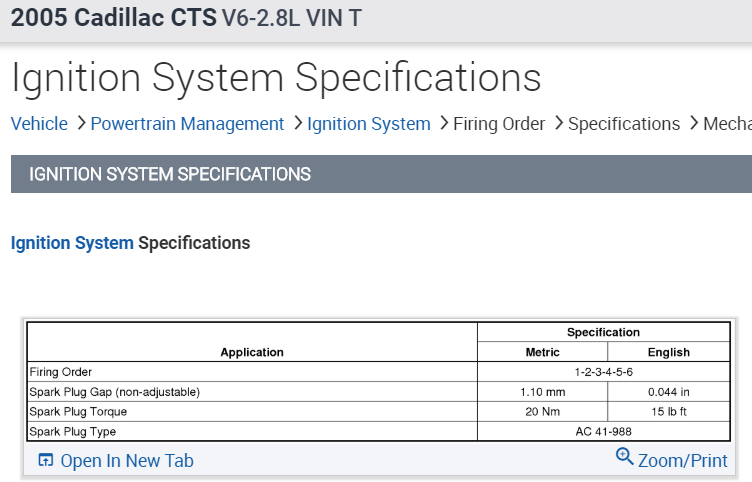Click the IGNITION SYSTEM SPECIFICATIONS section header bar

pos(380,174)
